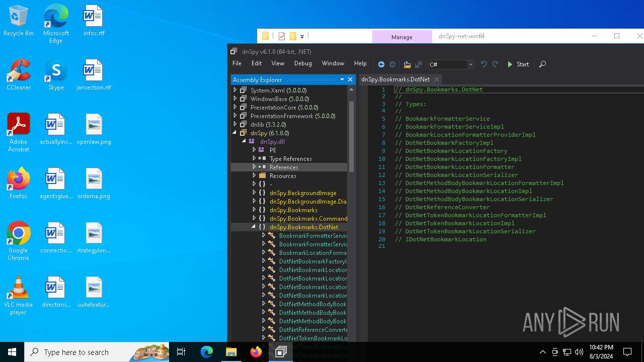Image resolution: width=644 pixels, height=362 pixels.
Task: Open Assembly Explorer panel options dropdown arrow
Action: (342, 79)
